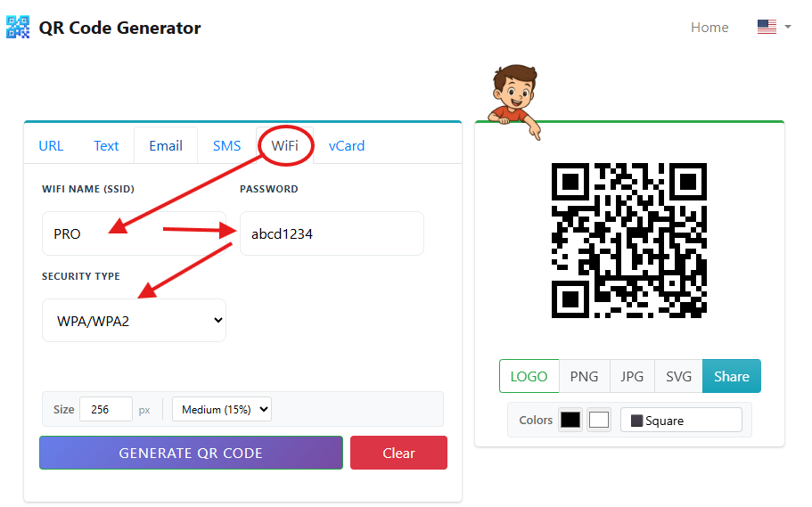
Task: Click the QR Code Generator logo icon
Action: (18, 27)
